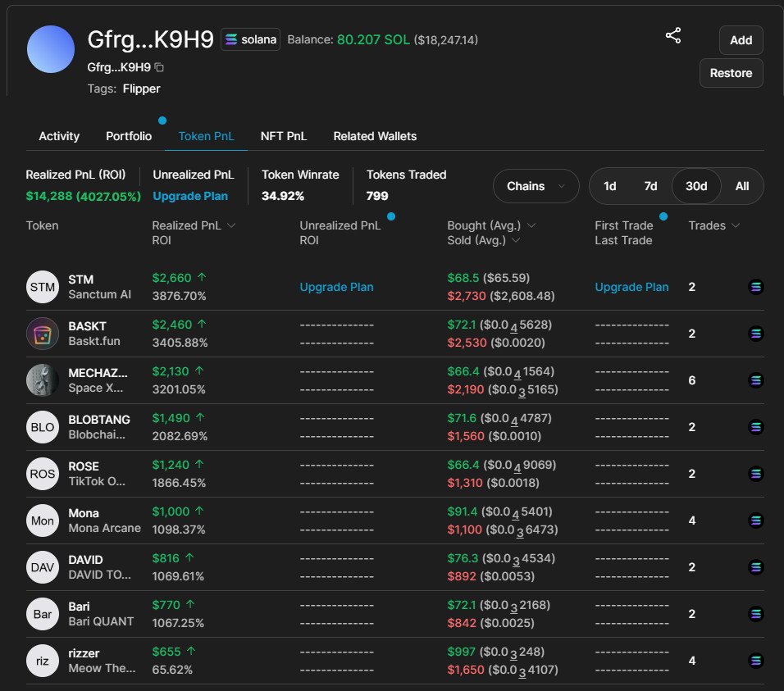This screenshot has height=691, width=784.
Task: Click the solana chain badge
Action: [x=250, y=39]
